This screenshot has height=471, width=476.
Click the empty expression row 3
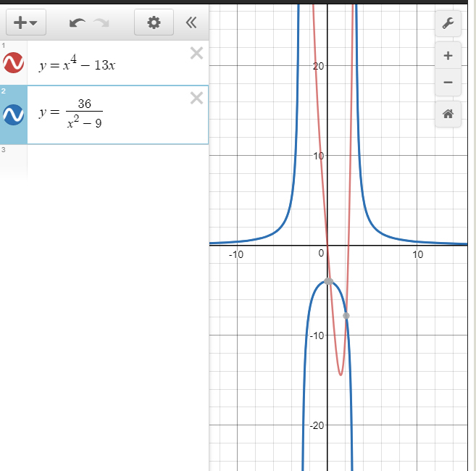(x=118, y=162)
